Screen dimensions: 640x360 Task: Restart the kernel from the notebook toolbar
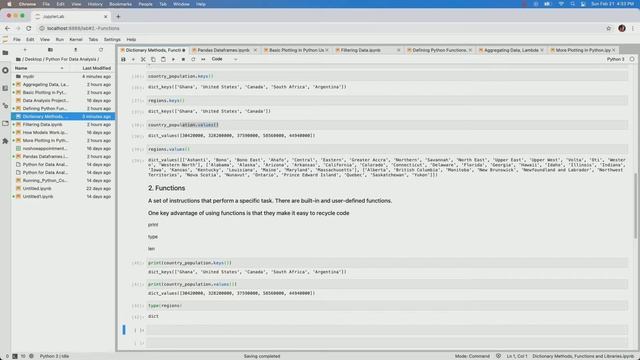tap(193, 59)
